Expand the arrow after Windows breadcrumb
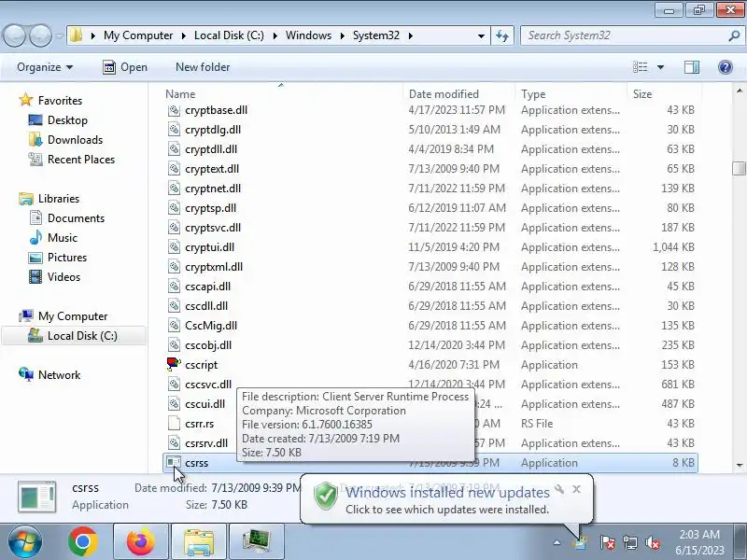The image size is (747, 560). (342, 35)
